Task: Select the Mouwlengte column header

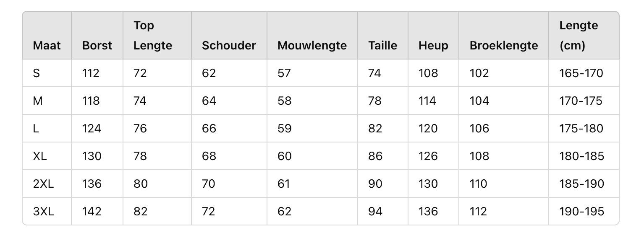Action: click(x=312, y=45)
